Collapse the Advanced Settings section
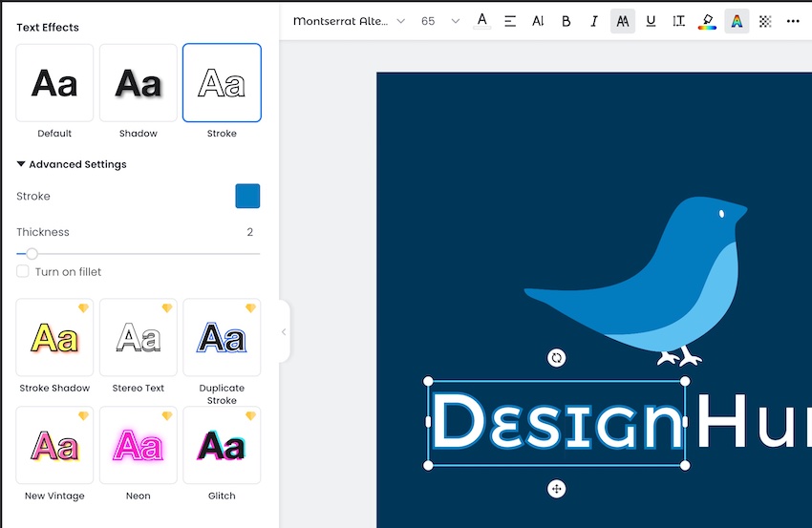812x528 pixels. (21, 164)
